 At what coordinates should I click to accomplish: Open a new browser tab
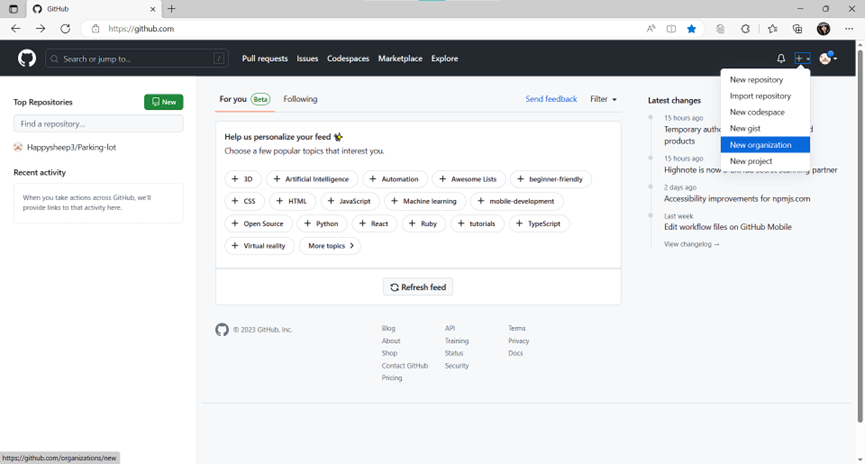click(x=172, y=9)
